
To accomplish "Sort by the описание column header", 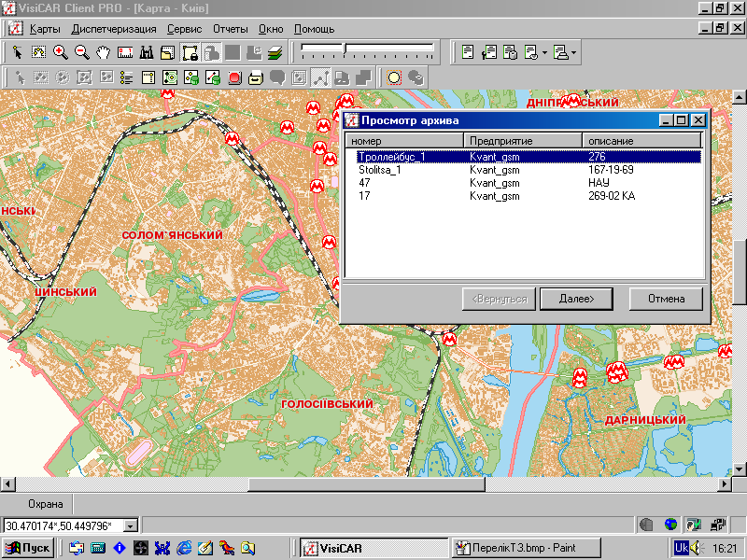I will coord(641,141).
